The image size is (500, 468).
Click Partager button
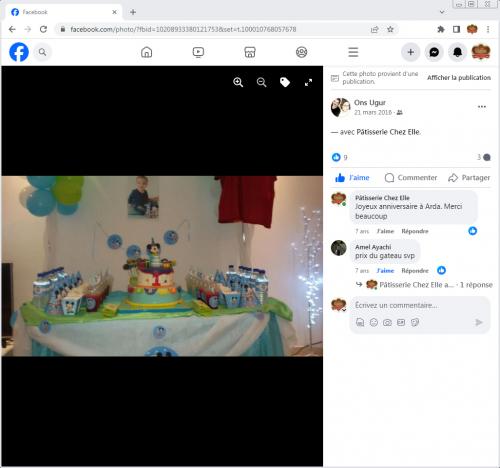[469, 178]
